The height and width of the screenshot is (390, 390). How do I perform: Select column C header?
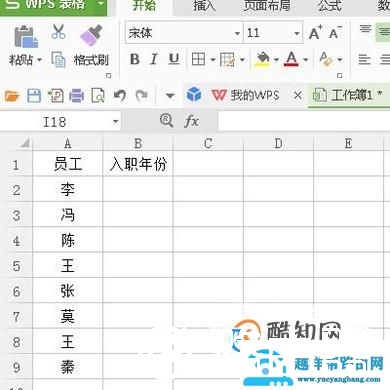(208, 144)
